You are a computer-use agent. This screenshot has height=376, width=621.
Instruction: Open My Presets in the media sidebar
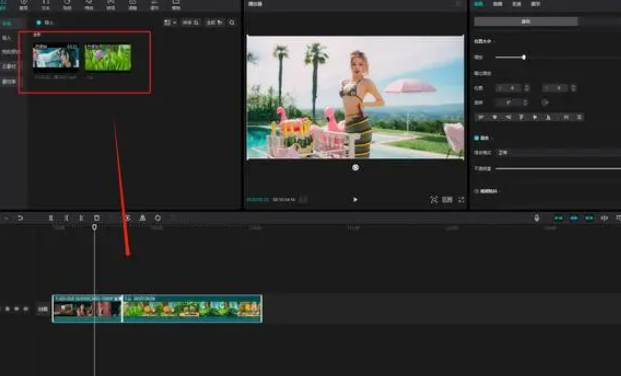[x=10, y=52]
